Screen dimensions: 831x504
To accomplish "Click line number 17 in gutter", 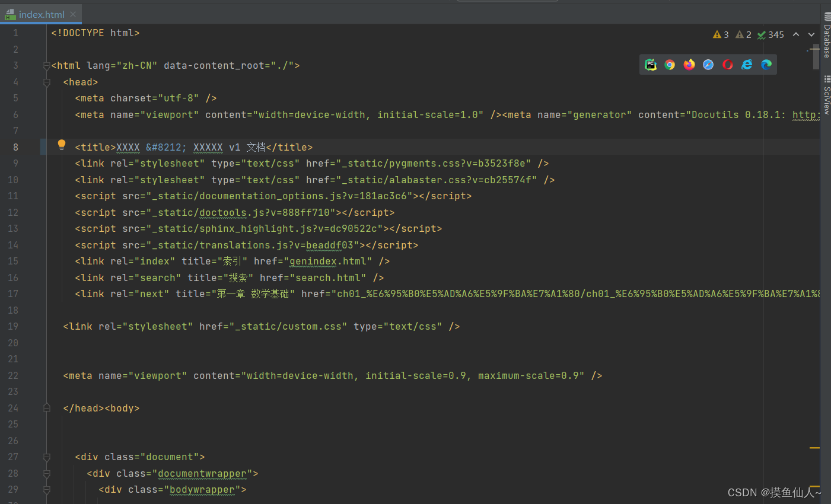I will pyautogui.click(x=13, y=294).
